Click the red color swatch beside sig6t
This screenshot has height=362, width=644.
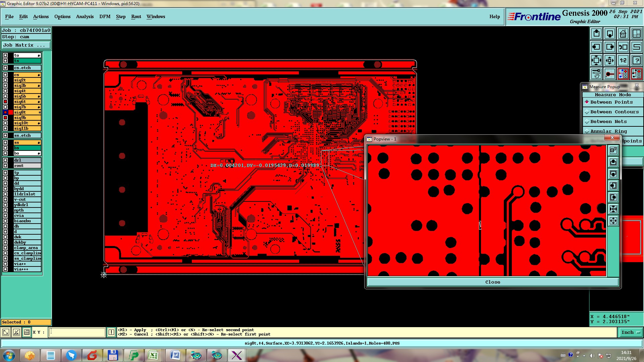pos(5,102)
